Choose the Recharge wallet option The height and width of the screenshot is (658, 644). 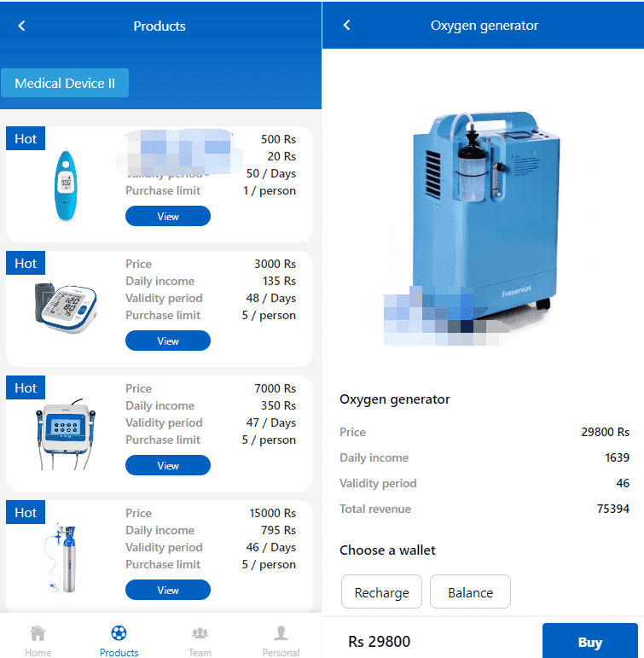(x=381, y=592)
